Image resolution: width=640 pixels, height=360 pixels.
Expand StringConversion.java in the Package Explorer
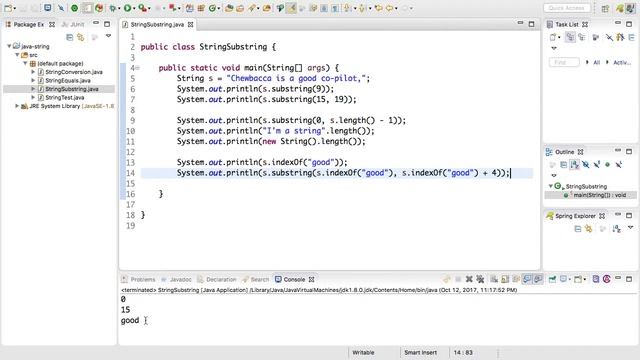[33, 72]
